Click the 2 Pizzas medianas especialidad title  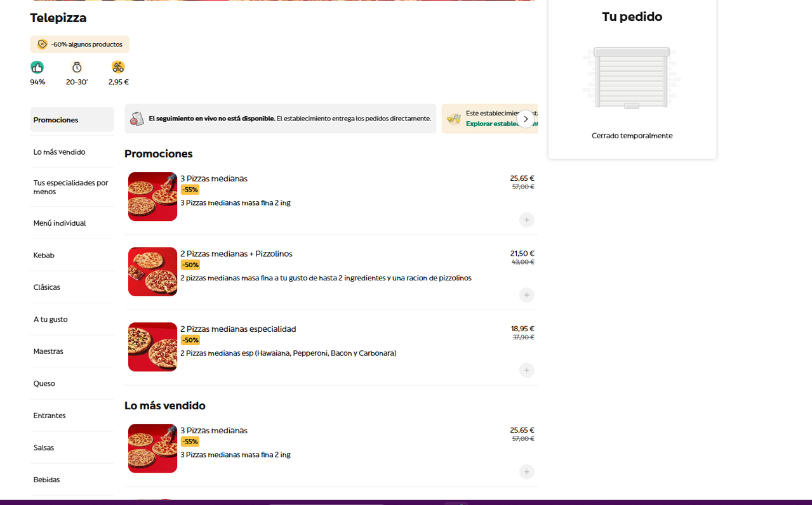tap(238, 329)
